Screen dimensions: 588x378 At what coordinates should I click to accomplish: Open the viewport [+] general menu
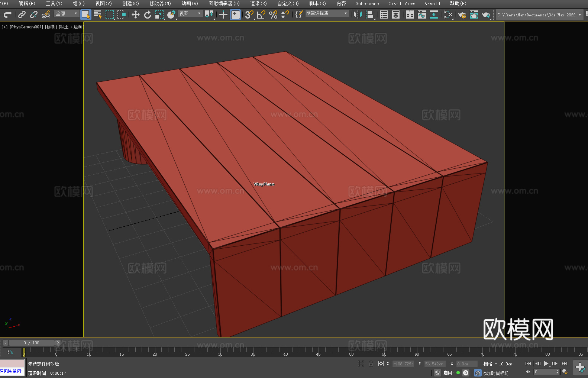[x=4, y=27]
